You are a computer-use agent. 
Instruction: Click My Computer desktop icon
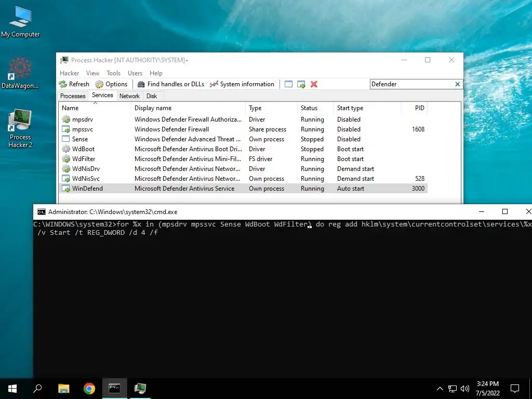tap(20, 22)
